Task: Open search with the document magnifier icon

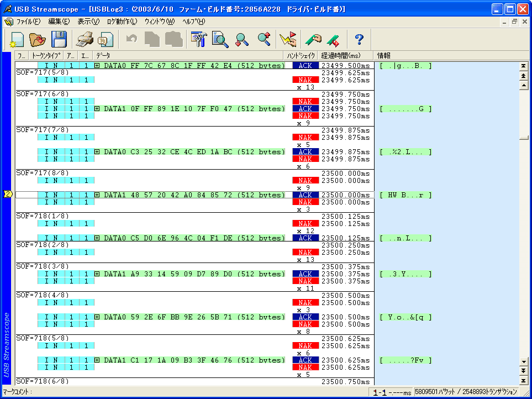Action: pyautogui.click(x=220, y=39)
